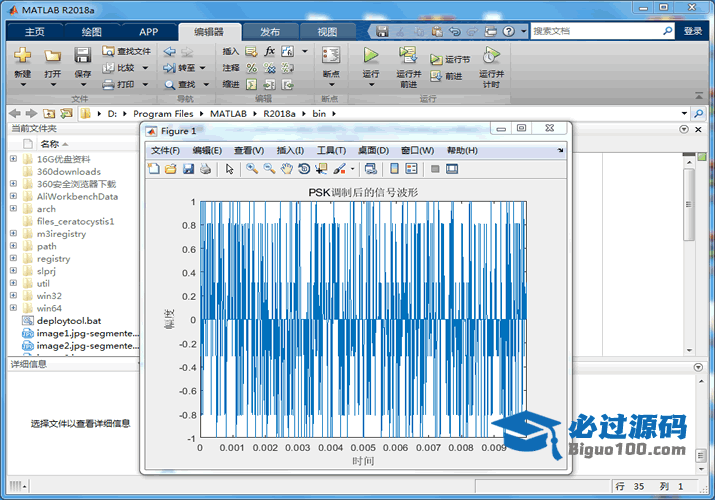This screenshot has width=715, height=500.
Task: Click the address bar search magnifier icon
Action: click(x=698, y=113)
